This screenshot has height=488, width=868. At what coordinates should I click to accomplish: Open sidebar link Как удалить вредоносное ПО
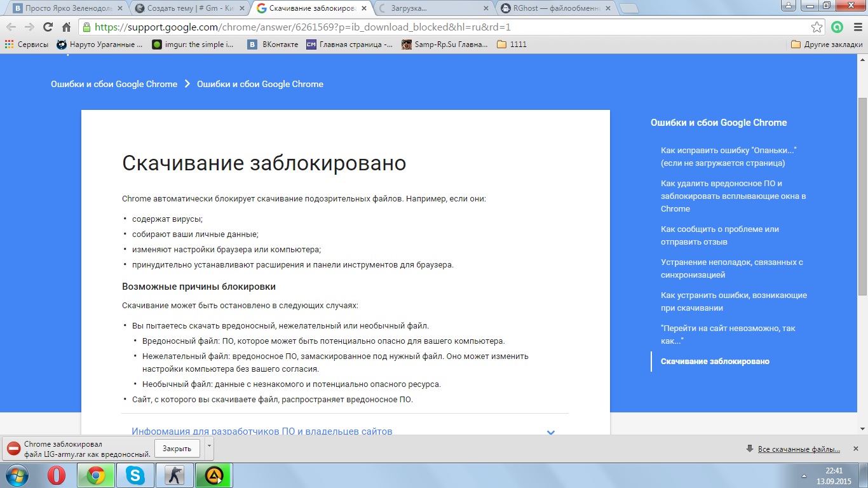733,196
